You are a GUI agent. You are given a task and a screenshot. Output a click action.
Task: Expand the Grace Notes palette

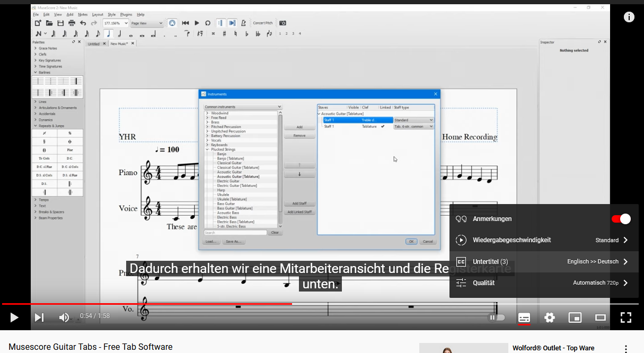(36, 48)
